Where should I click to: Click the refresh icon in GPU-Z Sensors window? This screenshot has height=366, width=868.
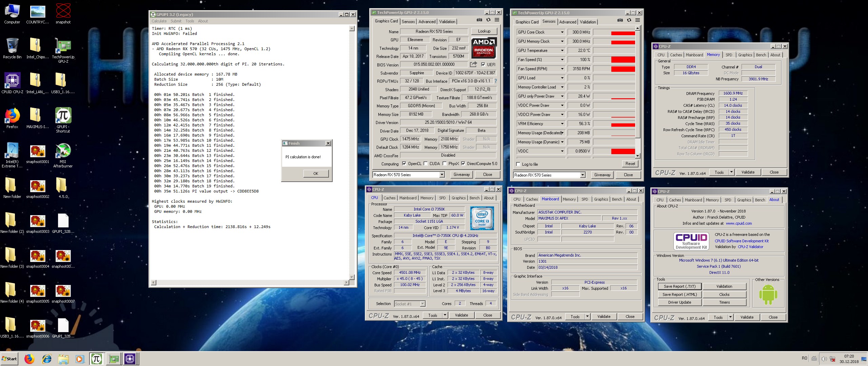click(629, 20)
